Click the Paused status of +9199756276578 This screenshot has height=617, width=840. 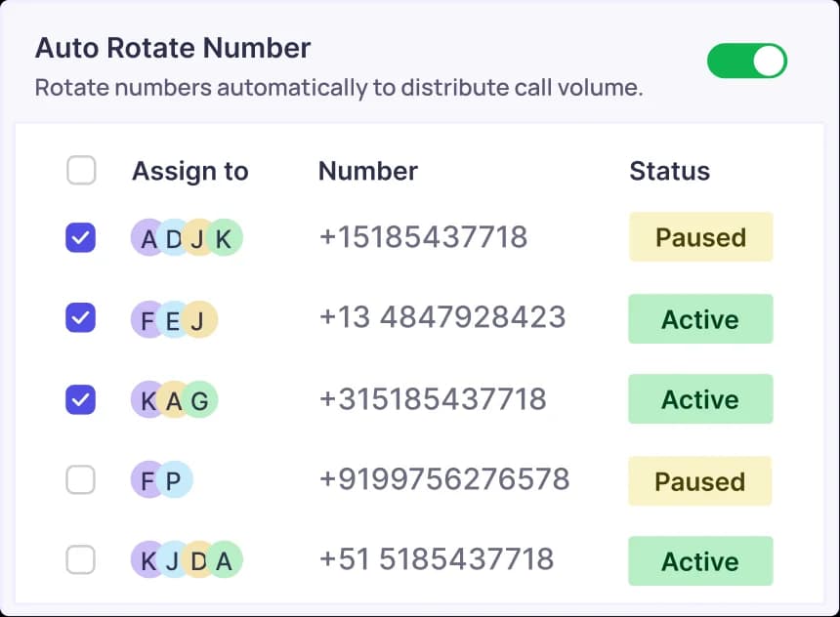(x=700, y=480)
